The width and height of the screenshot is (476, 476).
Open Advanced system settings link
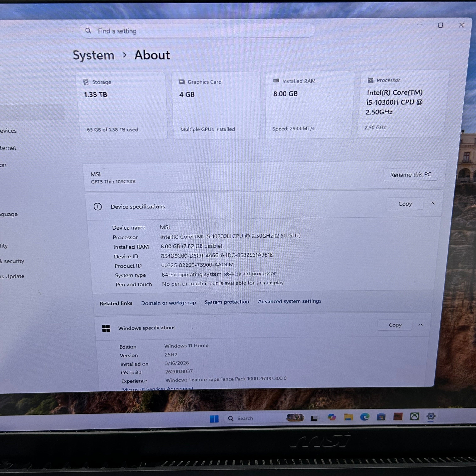click(x=289, y=301)
